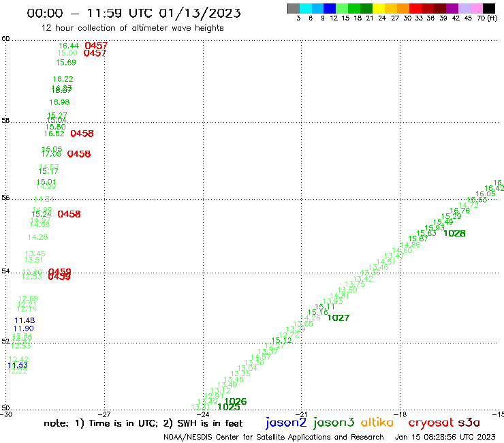Click the jason3 satellite legend label

[334, 423]
